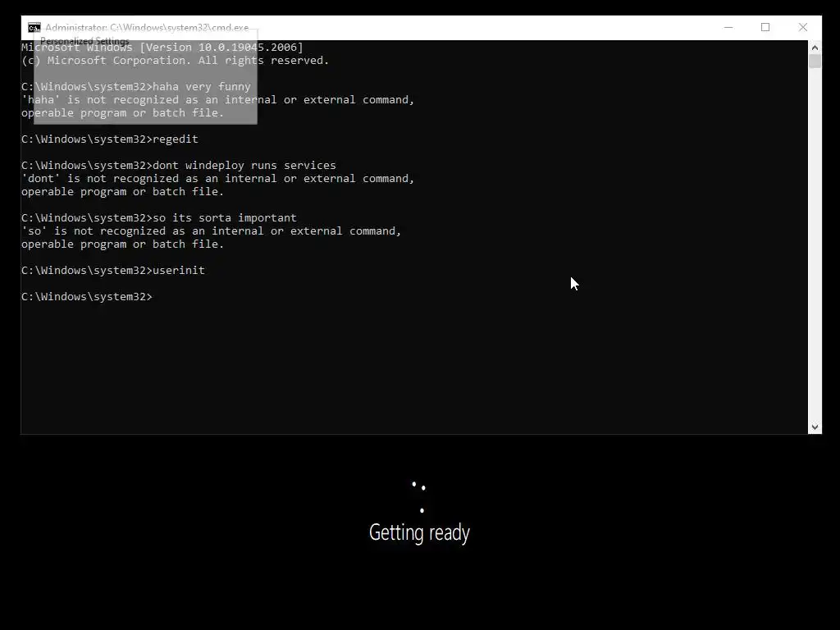Click the Windows version line text
The image size is (840, 630).
[x=162, y=47]
